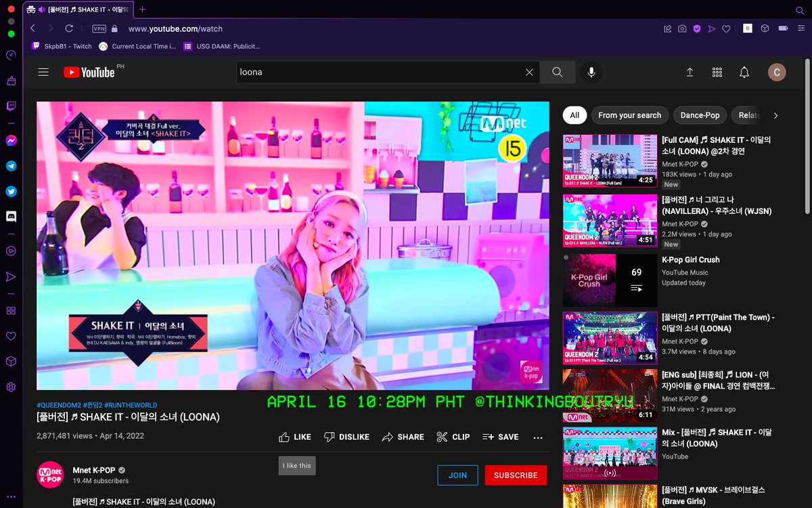
Task: Add page to bookmarks heart icon
Action: [726, 28]
